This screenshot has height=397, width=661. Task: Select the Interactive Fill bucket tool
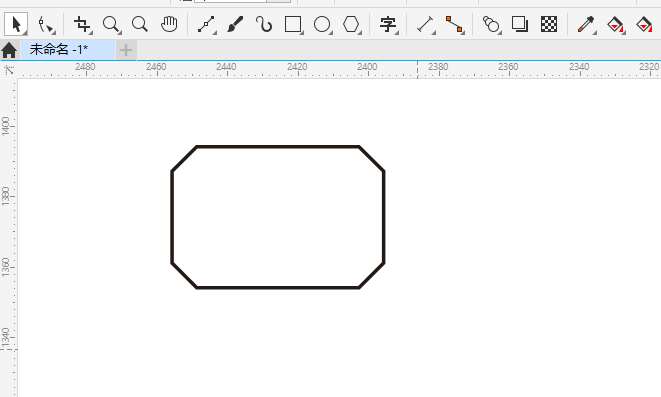tap(615, 24)
